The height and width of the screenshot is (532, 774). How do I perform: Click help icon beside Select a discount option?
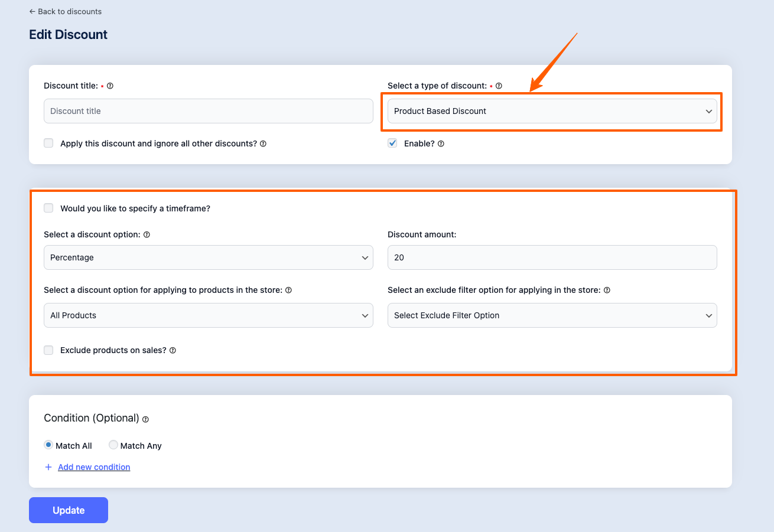[x=147, y=235]
